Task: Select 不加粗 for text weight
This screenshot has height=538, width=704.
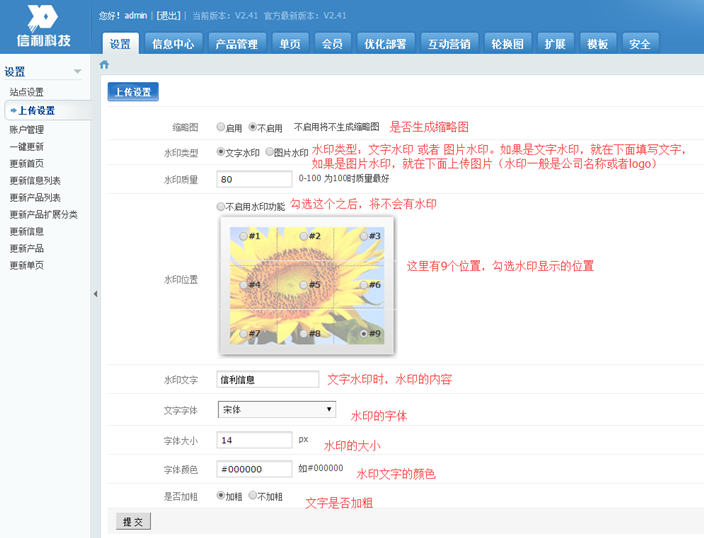Action: pyautogui.click(x=253, y=496)
